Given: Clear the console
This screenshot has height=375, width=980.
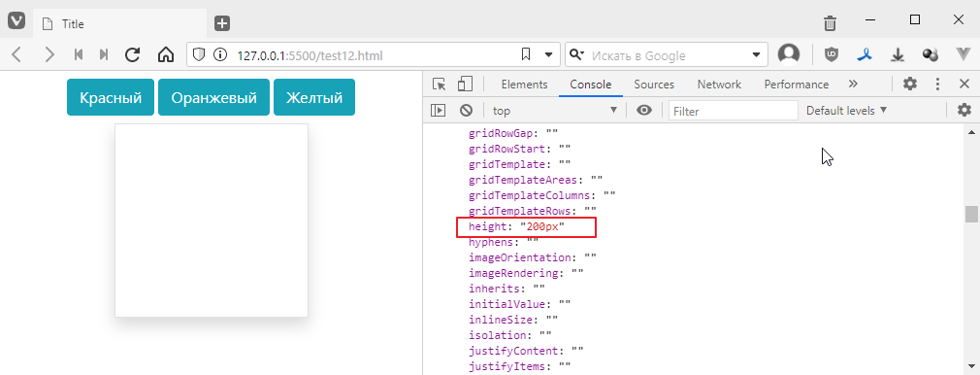Looking at the screenshot, I should tap(466, 111).
